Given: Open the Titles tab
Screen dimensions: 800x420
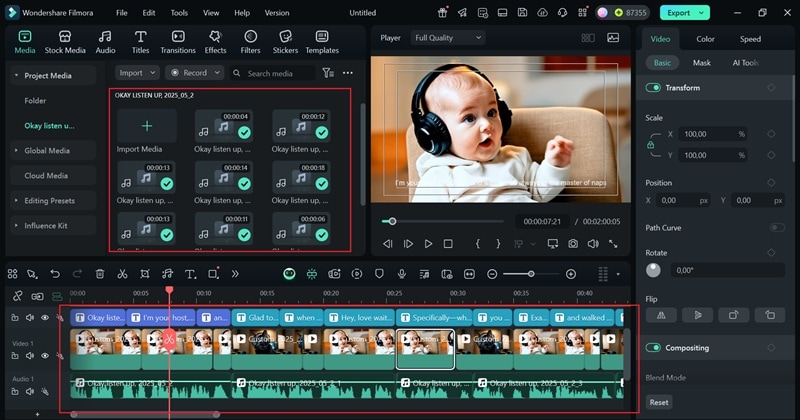Looking at the screenshot, I should click(x=140, y=42).
